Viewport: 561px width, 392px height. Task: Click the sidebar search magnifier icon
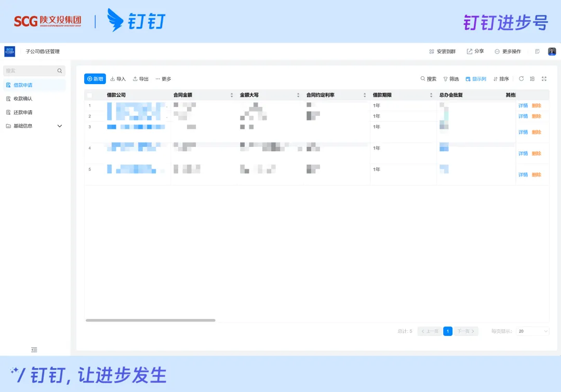[60, 71]
